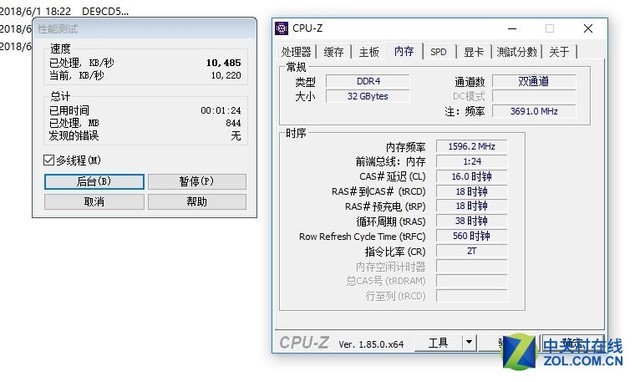Click the 2T command rate value

coord(471,251)
